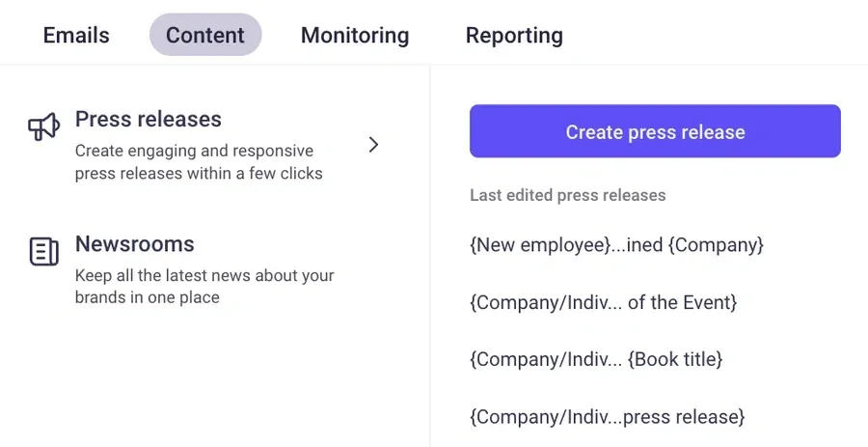Viewport: 868px width, 447px height.
Task: Open the Newsrooms heading
Action: click(135, 244)
